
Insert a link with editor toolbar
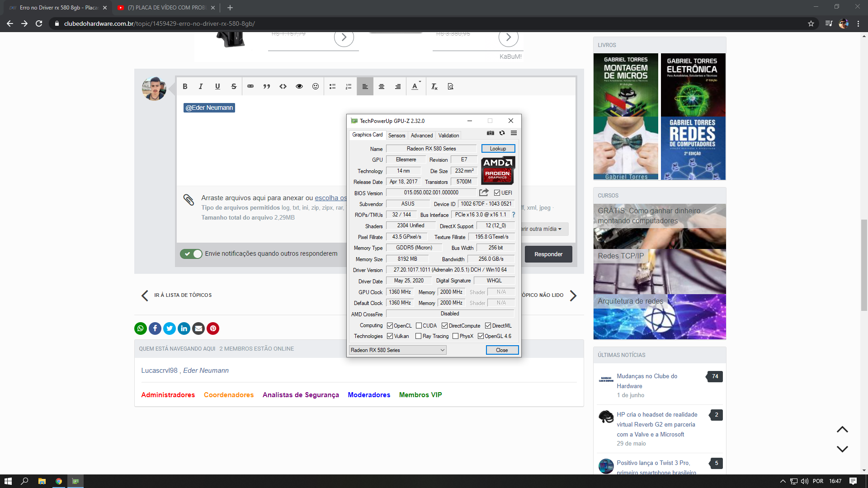tap(250, 86)
